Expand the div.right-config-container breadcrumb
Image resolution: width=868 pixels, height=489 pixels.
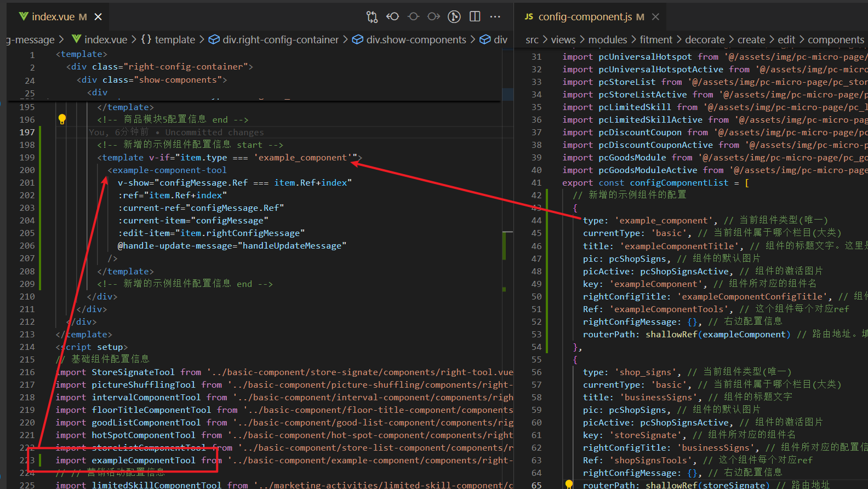pyautogui.click(x=280, y=40)
